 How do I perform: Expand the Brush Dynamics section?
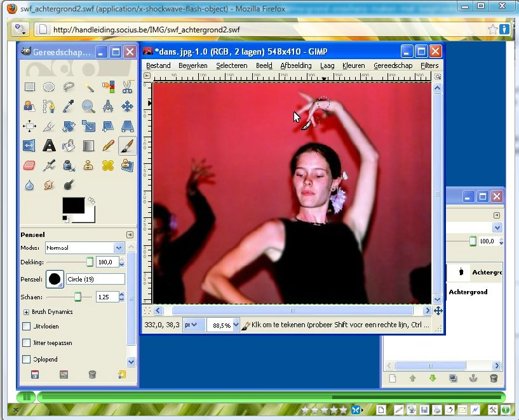pos(26,312)
